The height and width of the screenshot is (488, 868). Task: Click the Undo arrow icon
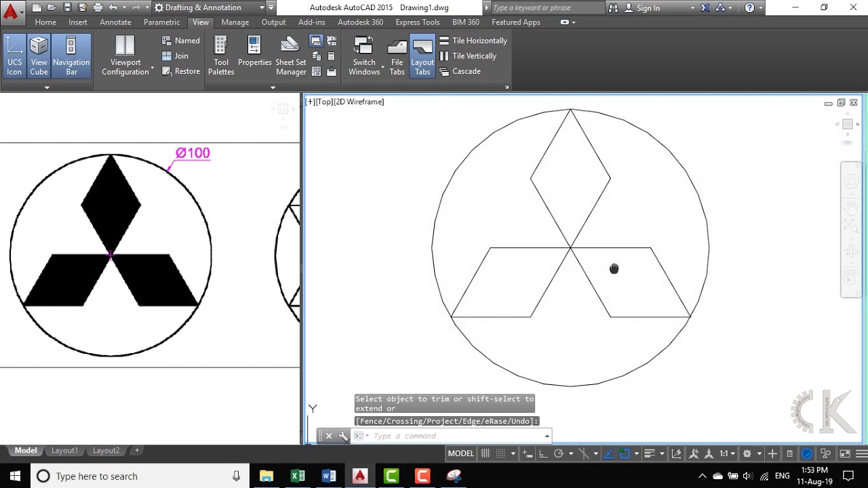coord(113,7)
